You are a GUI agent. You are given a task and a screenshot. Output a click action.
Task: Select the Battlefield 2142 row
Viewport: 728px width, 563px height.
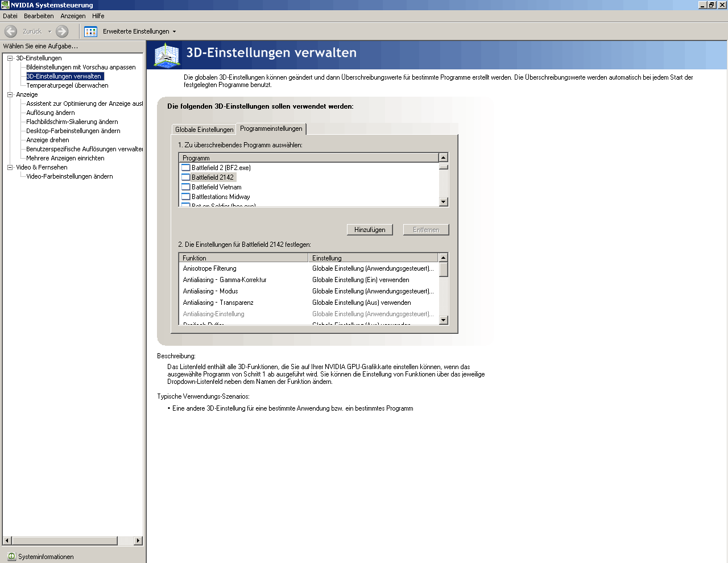(309, 177)
